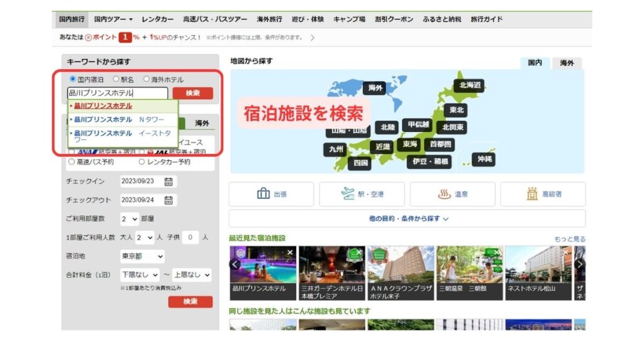Click the 子供 children count field
Screen dimensions: 644x338
pos(190,237)
